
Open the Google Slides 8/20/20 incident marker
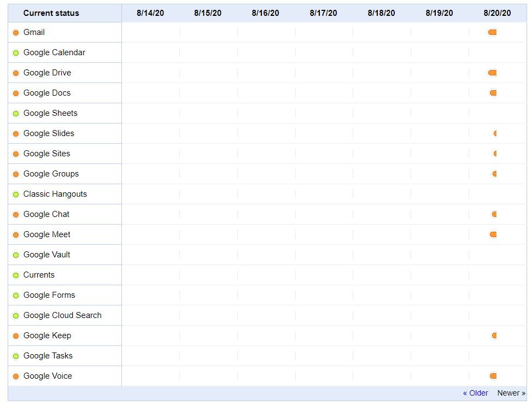[495, 133]
